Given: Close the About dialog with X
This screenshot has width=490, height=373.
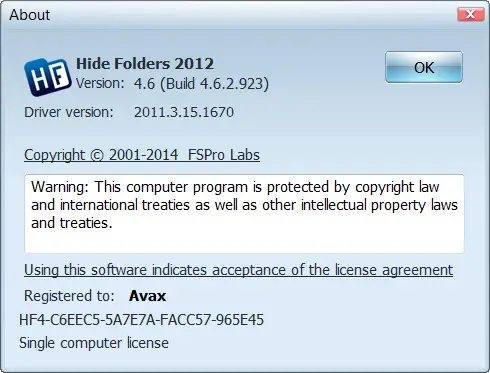Looking at the screenshot, I should (x=470, y=14).
